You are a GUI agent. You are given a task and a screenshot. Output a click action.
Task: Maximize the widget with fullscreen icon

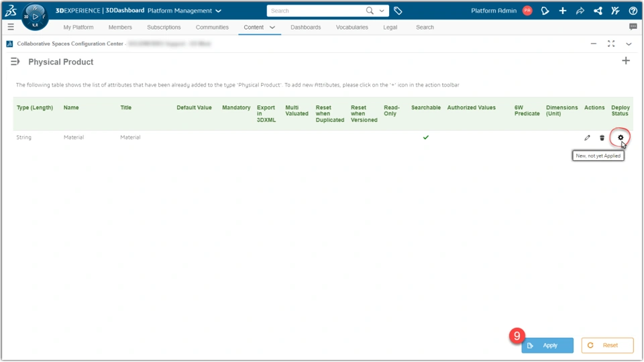(x=611, y=44)
